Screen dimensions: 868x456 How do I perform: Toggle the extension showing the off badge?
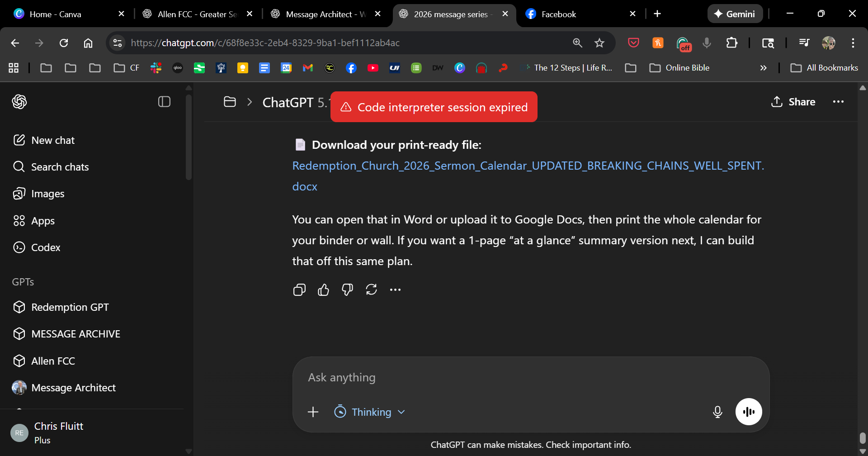[x=683, y=43]
